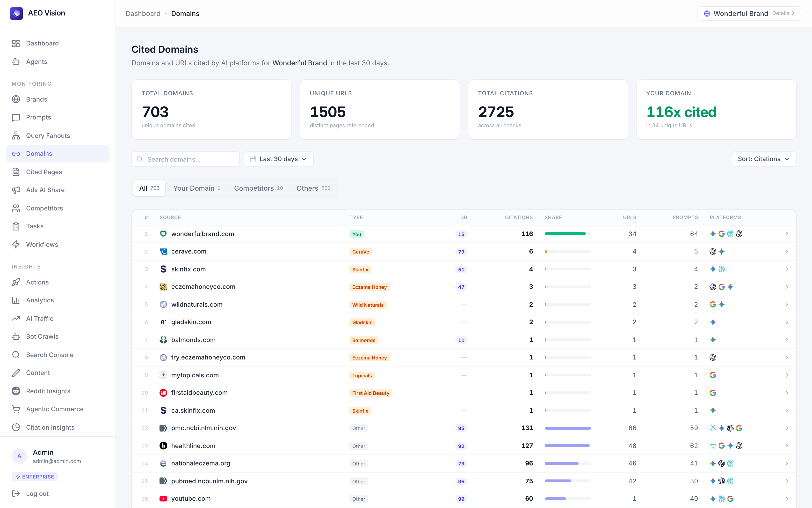Click the Your Domain 116x cited card
Viewport: 812px width, 508px height.
[x=716, y=110]
